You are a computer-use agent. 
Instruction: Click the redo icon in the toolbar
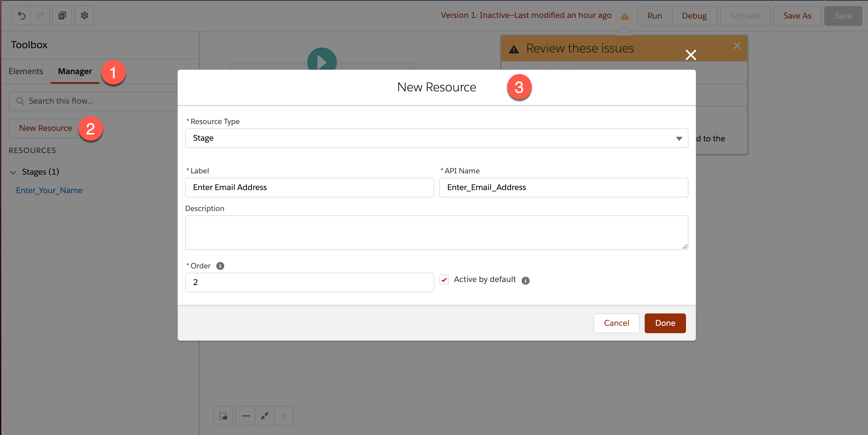[x=40, y=15]
